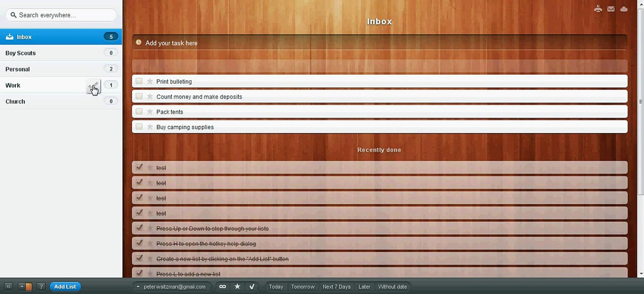Filter tasks by Today
Screen dimensions: 644x294
(x=276, y=287)
